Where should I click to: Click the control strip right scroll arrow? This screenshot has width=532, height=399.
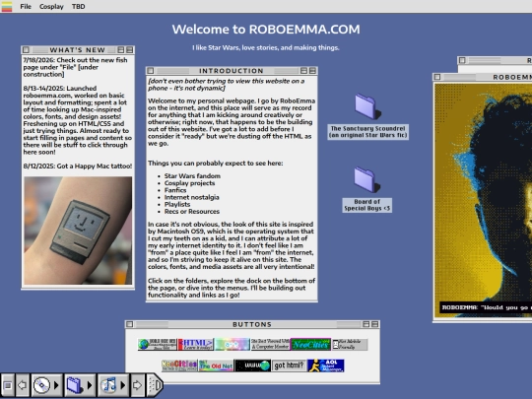[137, 385]
